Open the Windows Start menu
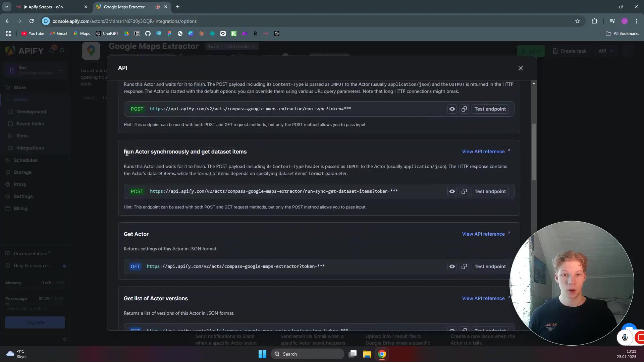Viewport: 644px width, 362px height. pos(262,354)
